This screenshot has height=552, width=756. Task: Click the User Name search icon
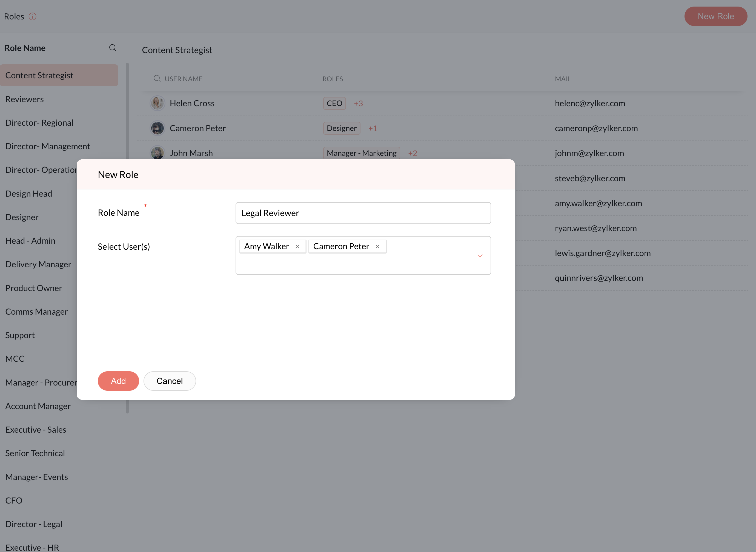pyautogui.click(x=157, y=79)
